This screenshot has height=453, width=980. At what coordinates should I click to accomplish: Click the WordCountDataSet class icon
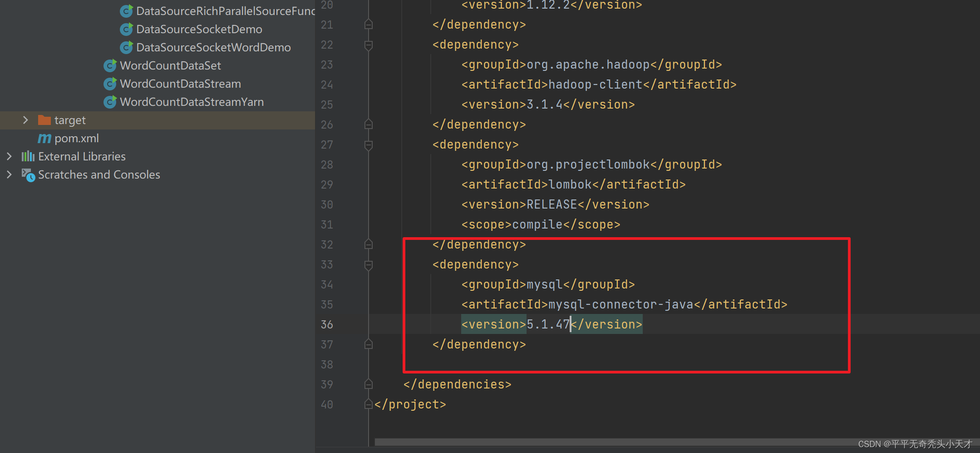point(109,65)
